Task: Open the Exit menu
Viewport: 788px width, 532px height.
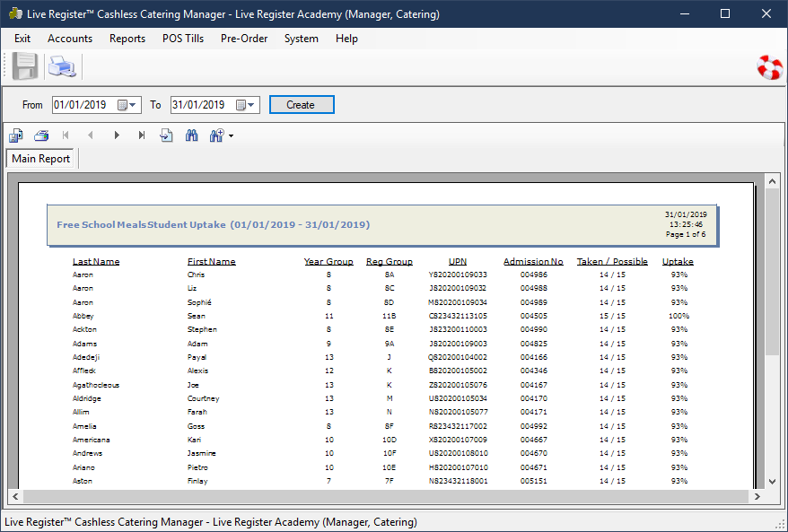Action: tap(22, 39)
